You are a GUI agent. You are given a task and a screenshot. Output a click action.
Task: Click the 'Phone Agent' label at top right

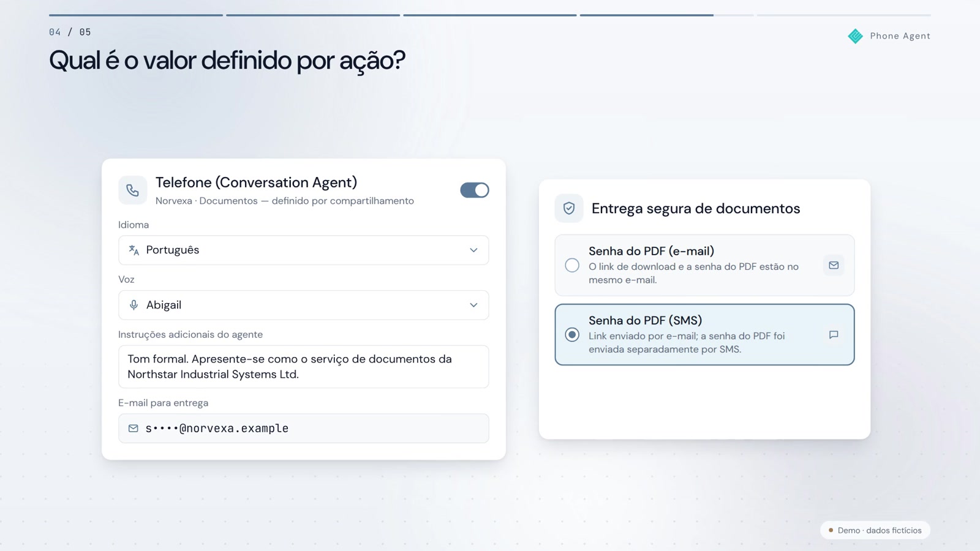tap(900, 36)
